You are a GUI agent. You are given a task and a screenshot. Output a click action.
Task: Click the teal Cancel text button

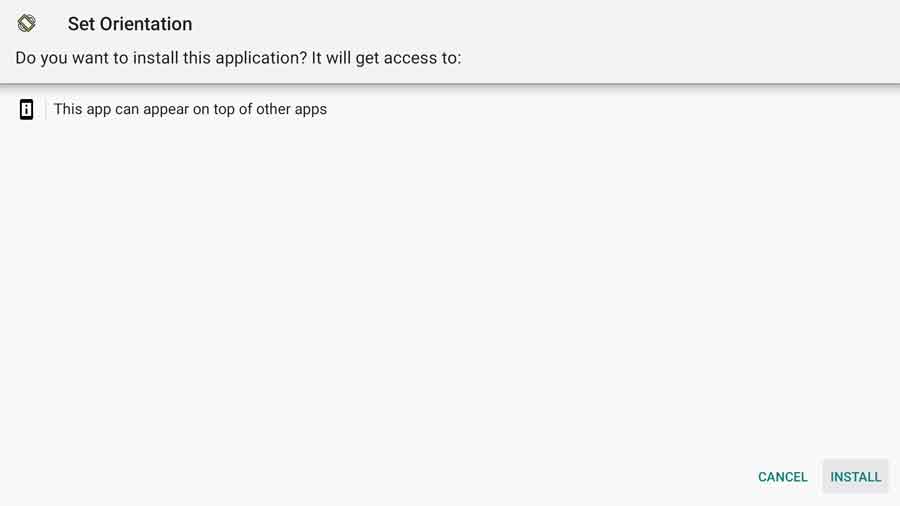[782, 477]
